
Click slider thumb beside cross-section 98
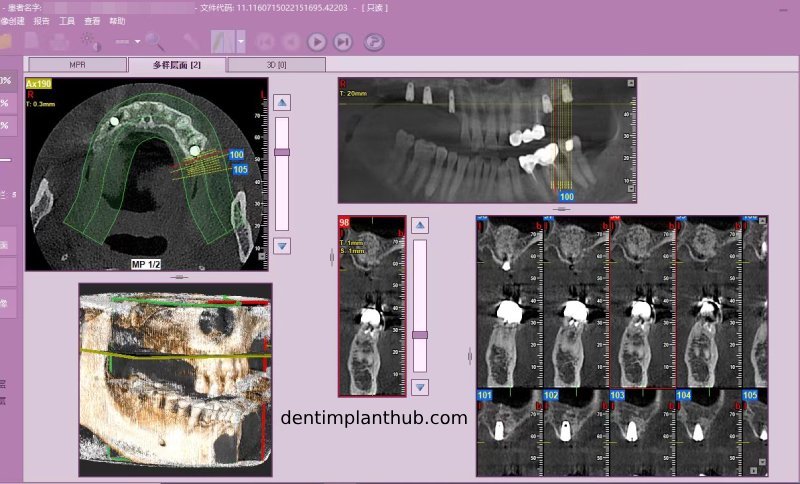420,335
